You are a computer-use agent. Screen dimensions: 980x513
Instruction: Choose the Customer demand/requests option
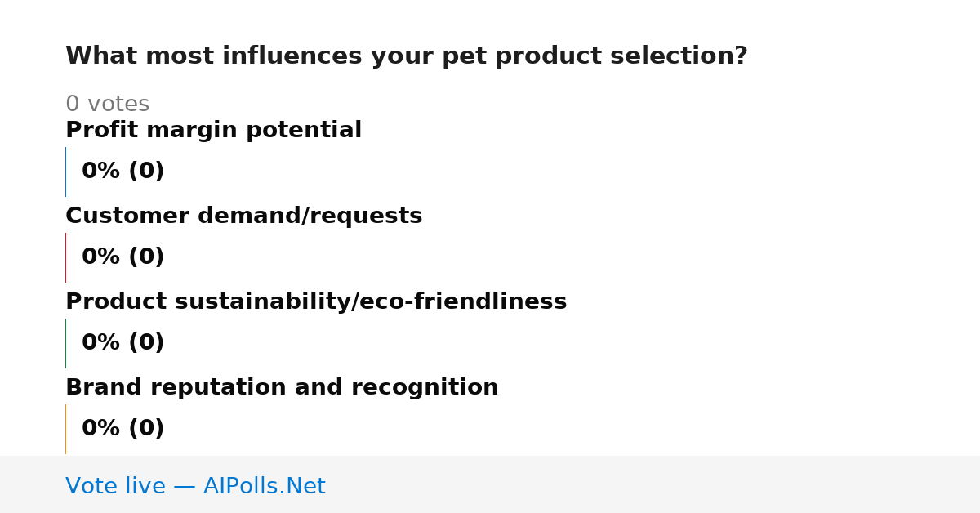243,216
